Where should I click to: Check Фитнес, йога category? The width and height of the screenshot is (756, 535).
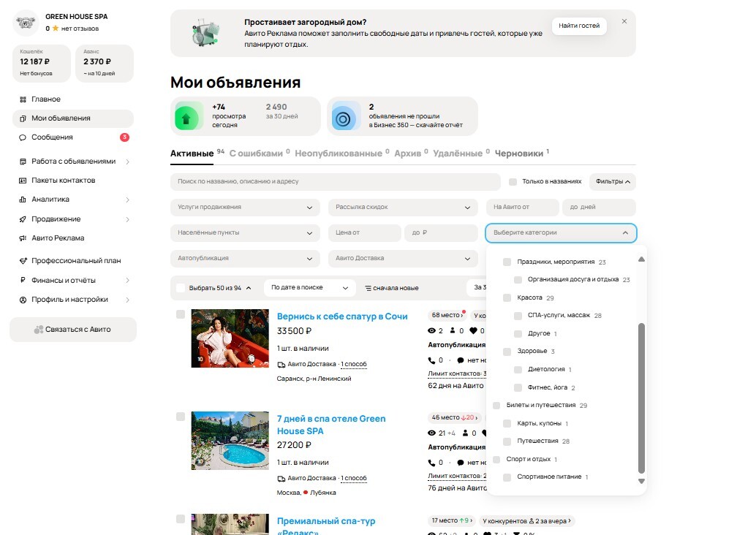click(x=518, y=387)
